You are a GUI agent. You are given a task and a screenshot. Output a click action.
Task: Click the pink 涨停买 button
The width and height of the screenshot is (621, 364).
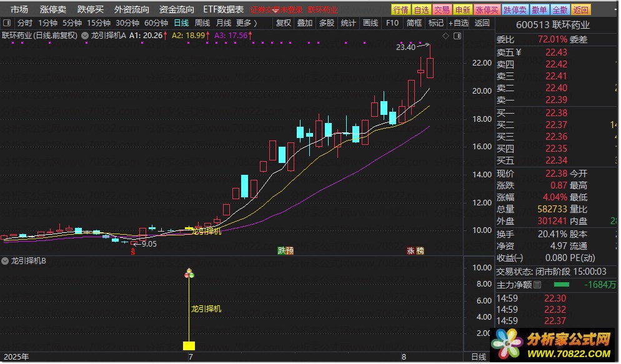coord(487,10)
